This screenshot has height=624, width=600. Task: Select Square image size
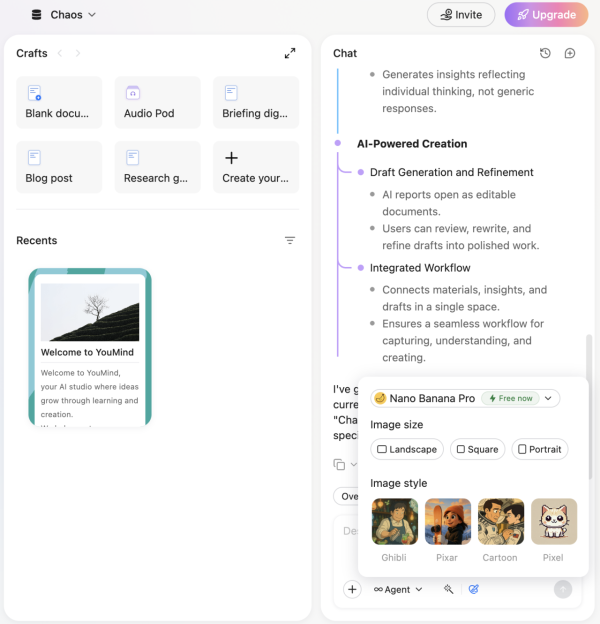coord(477,449)
